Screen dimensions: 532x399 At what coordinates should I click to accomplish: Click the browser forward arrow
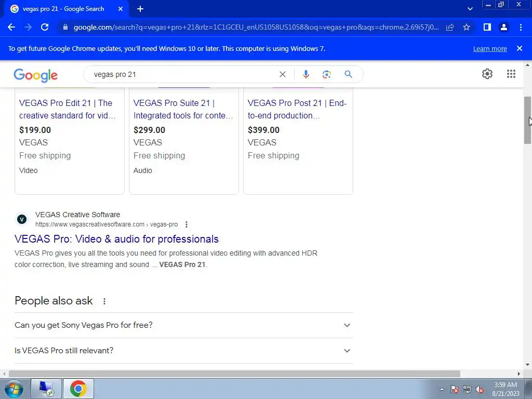pyautogui.click(x=28, y=27)
